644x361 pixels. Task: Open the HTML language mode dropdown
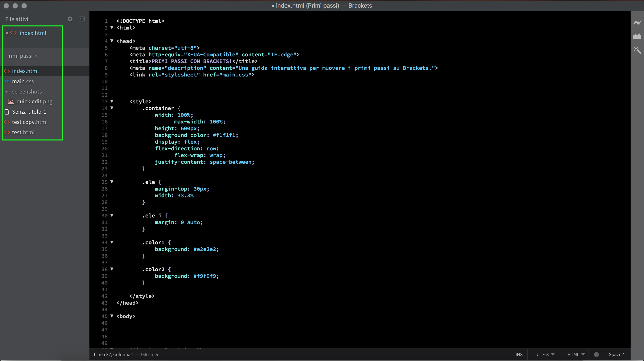(x=576, y=355)
